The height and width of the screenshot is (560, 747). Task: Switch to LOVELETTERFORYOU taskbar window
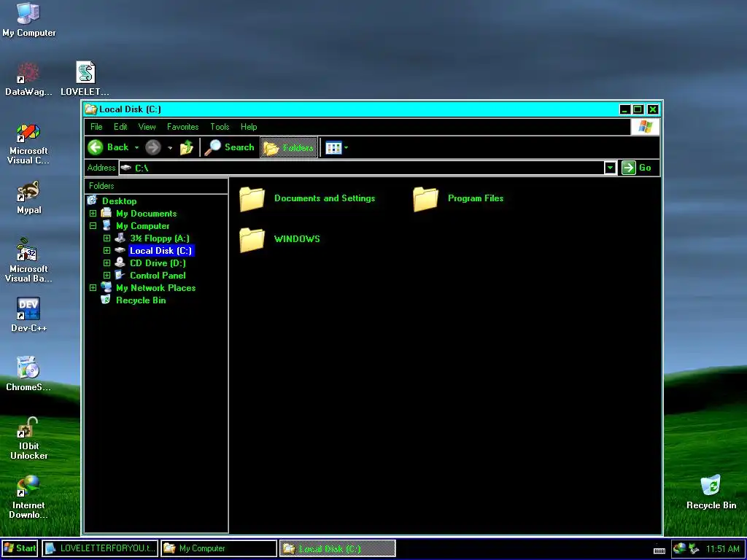click(99, 548)
